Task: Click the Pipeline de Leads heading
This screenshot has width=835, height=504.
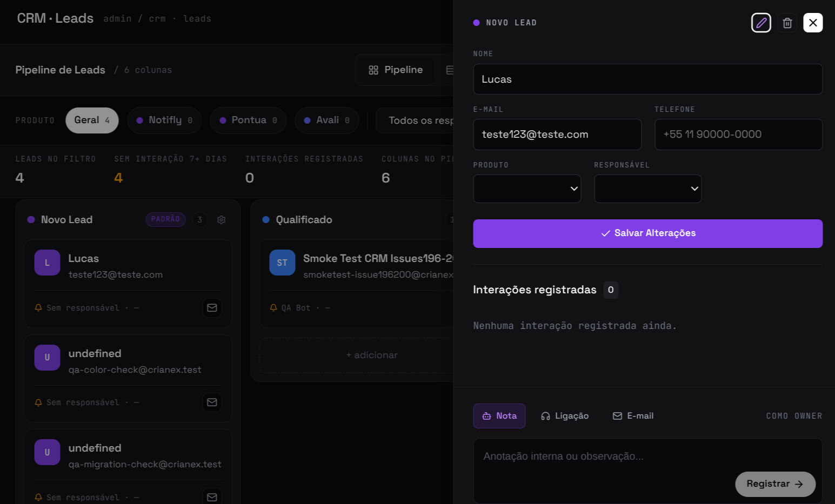Action: point(60,70)
